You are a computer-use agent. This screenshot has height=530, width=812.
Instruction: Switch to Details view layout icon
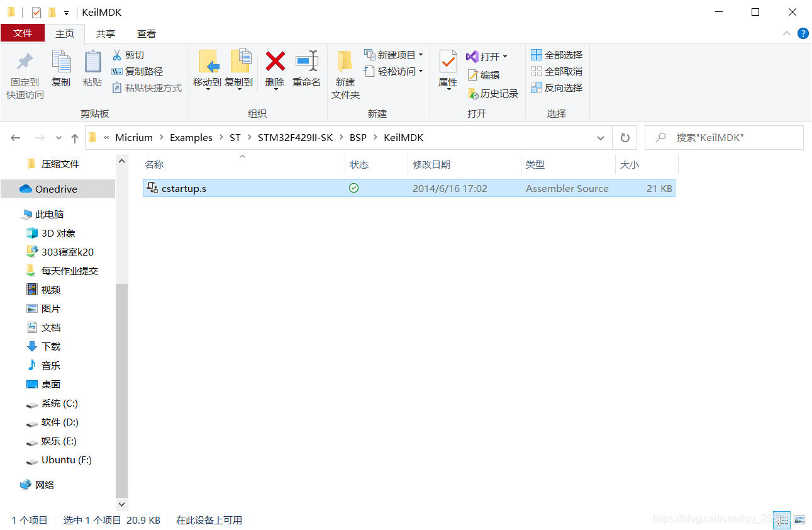coord(782,520)
